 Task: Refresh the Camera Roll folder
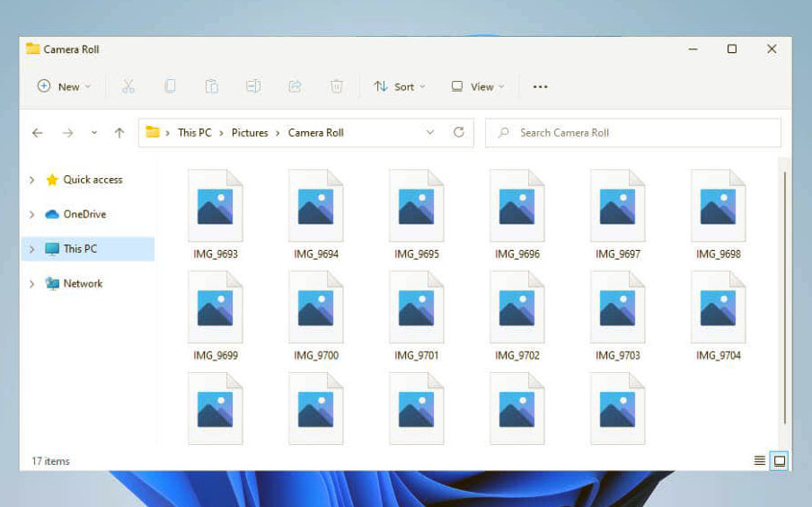[x=459, y=132]
